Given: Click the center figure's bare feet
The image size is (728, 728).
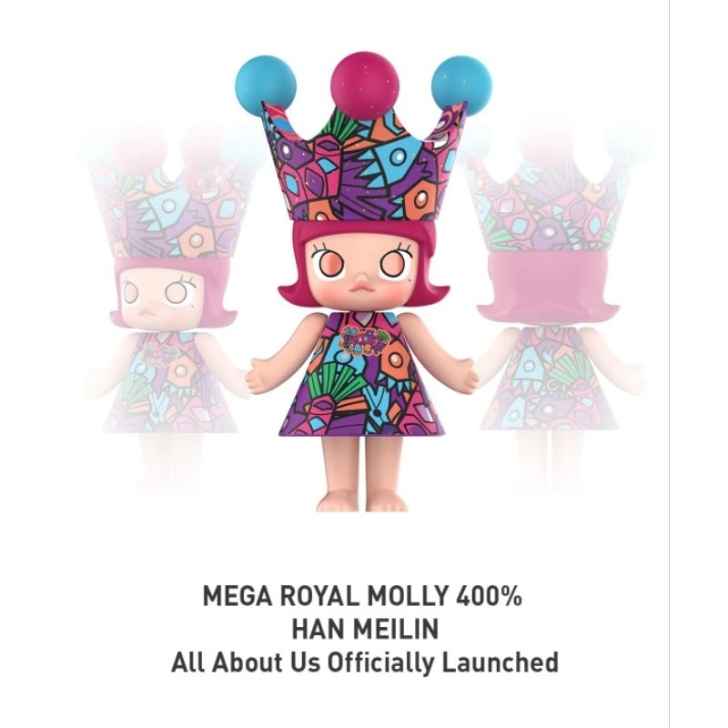Looking at the screenshot, I should click(x=362, y=502).
